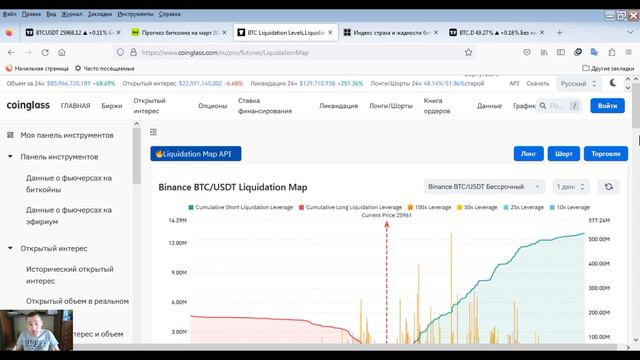Open Ставка финансирования nav menu
Viewport: 640px width, 360px height.
[265, 106]
